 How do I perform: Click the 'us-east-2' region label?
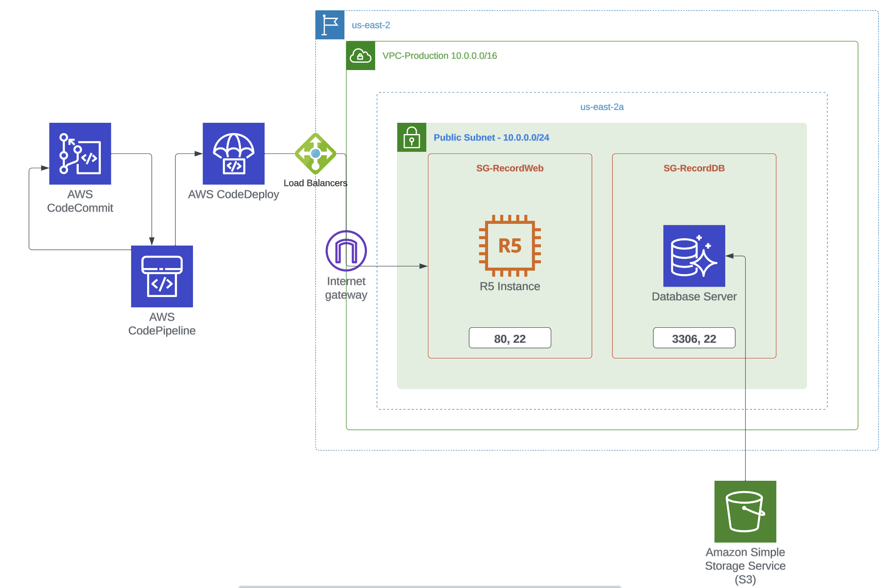[x=371, y=25]
